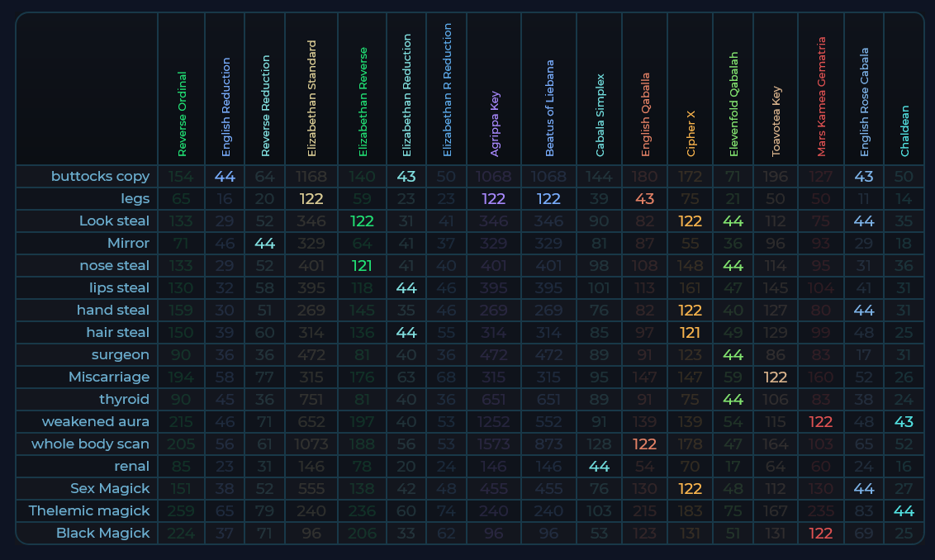Select the Chaldean column header
This screenshot has width=935, height=560.
pos(904,131)
